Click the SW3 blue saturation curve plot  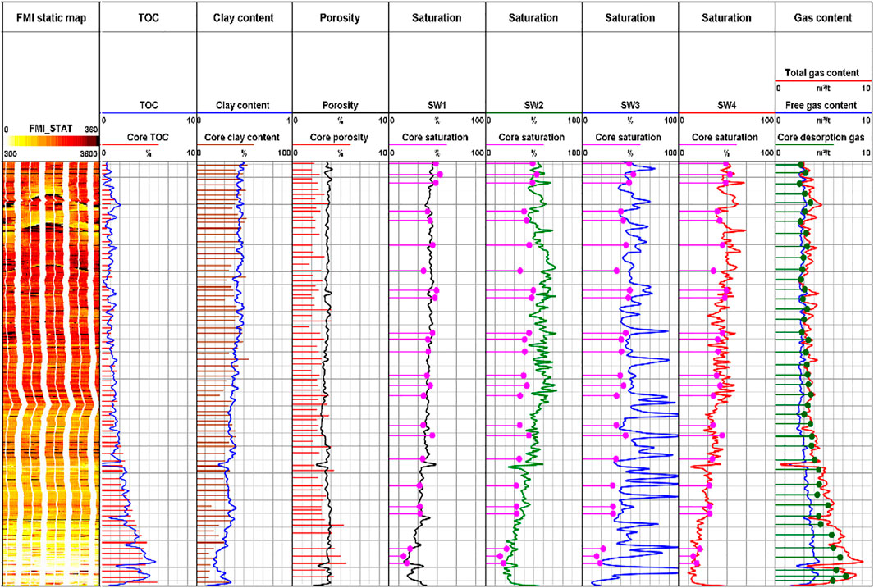coord(630,374)
